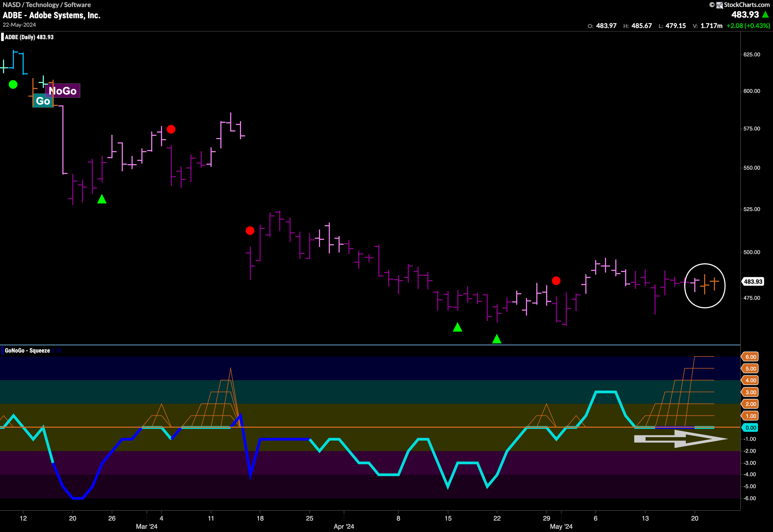This screenshot has width=773, height=532.
Task: Click the orange 6.00 squeeze level tag
Action: tap(750, 357)
